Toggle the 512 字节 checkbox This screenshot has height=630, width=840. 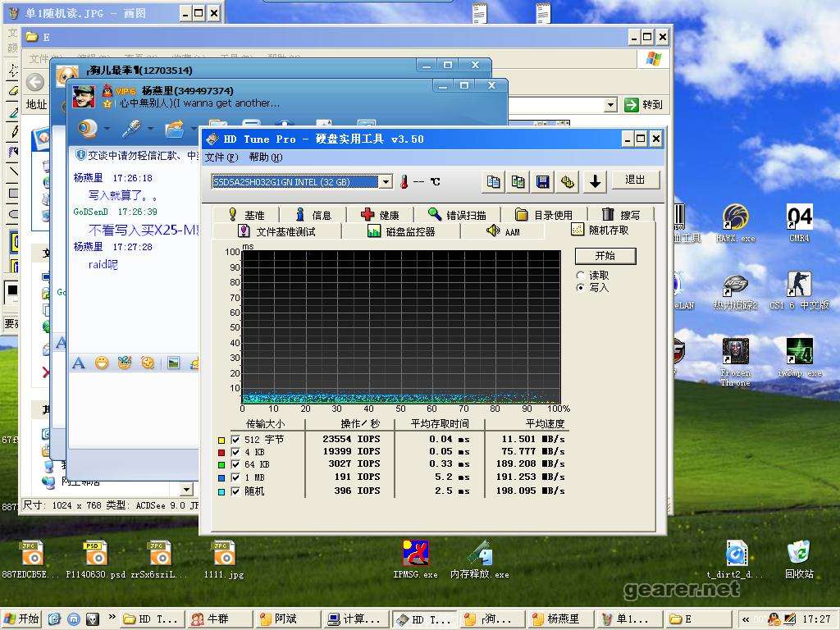coord(235,440)
